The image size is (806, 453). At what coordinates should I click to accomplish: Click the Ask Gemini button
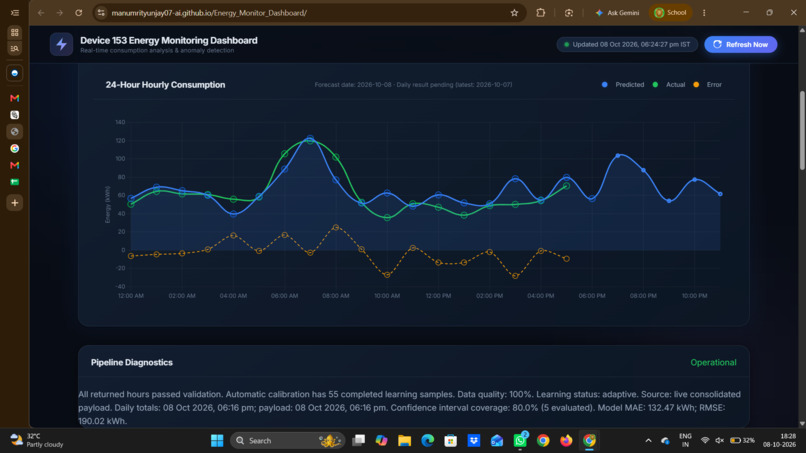point(617,13)
